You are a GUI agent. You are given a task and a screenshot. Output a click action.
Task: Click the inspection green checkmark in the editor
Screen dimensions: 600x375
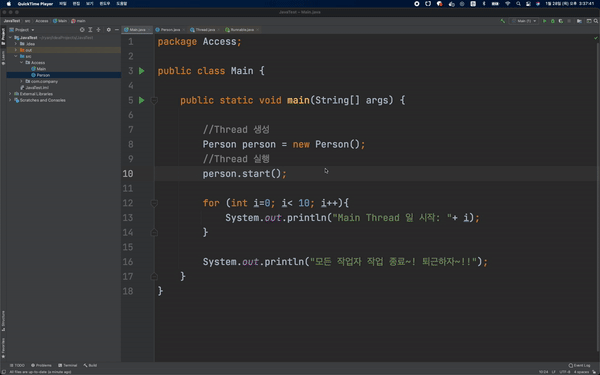coord(596,38)
